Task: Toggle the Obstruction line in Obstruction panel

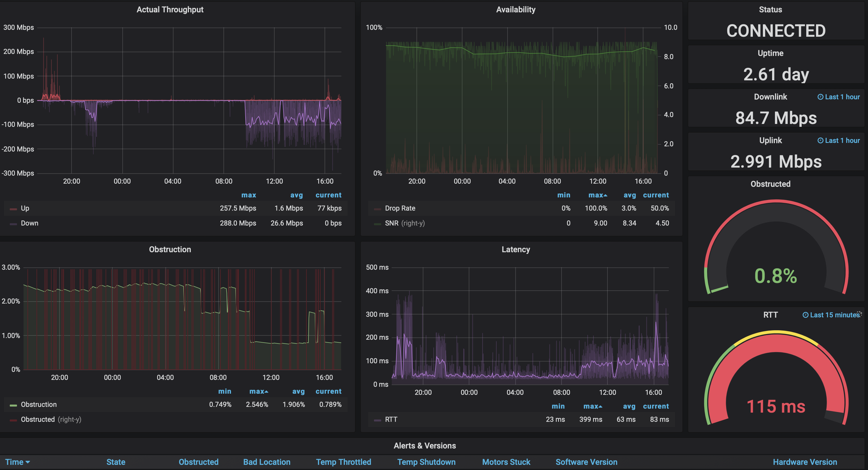Action: coord(38,404)
